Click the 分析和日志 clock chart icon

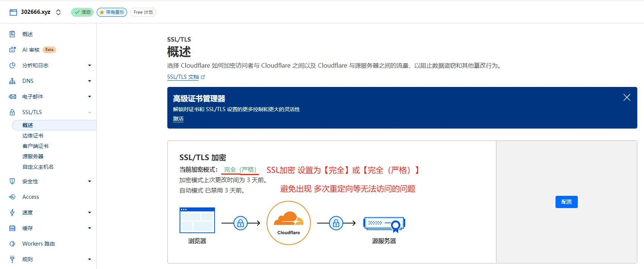12,65
